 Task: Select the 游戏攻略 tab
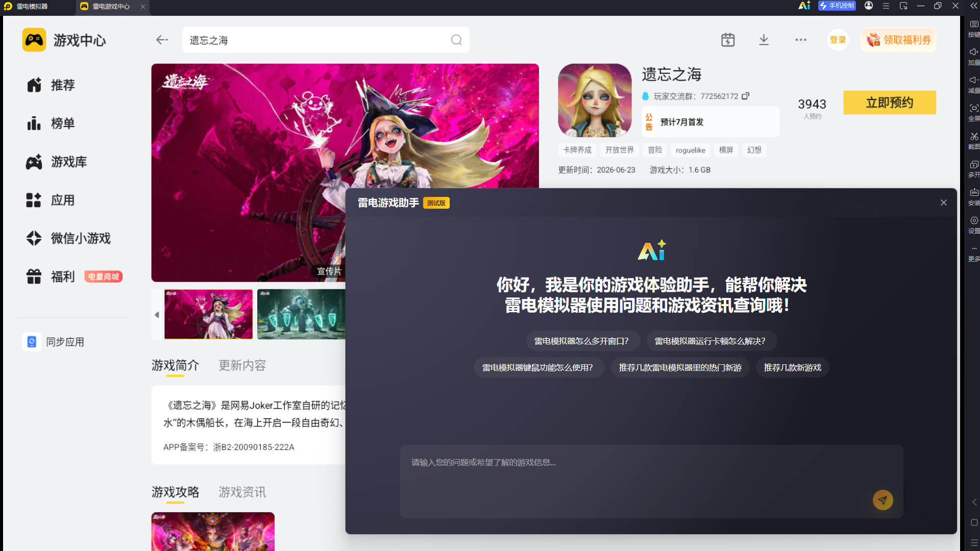[x=175, y=492]
